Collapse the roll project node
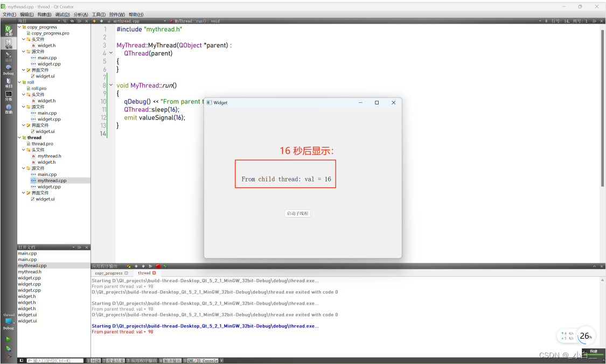Viewport: 606px width, 364px height. [19, 82]
